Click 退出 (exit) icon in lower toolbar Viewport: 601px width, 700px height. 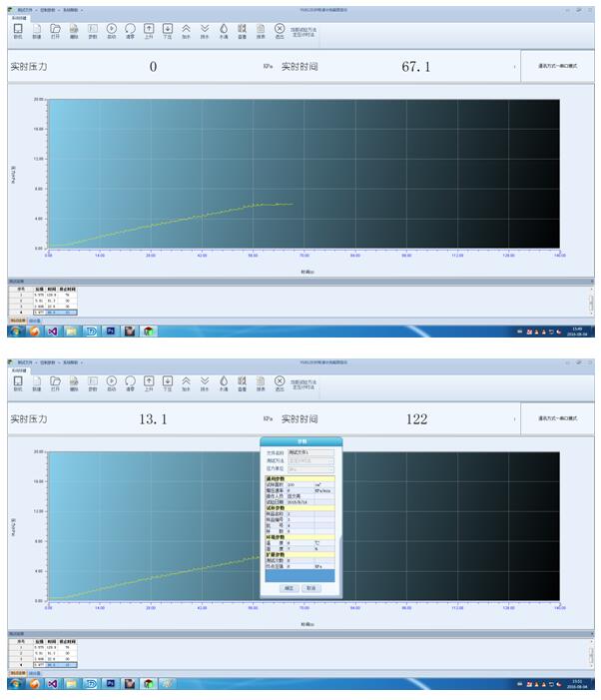pos(280,382)
